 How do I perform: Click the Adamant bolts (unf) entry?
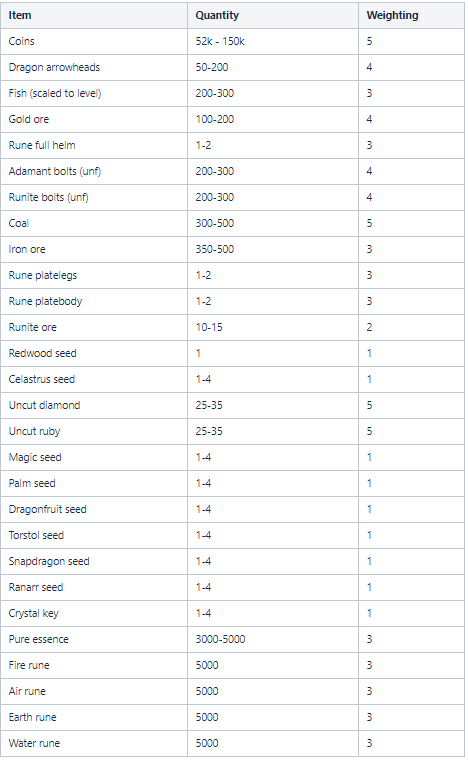54,172
